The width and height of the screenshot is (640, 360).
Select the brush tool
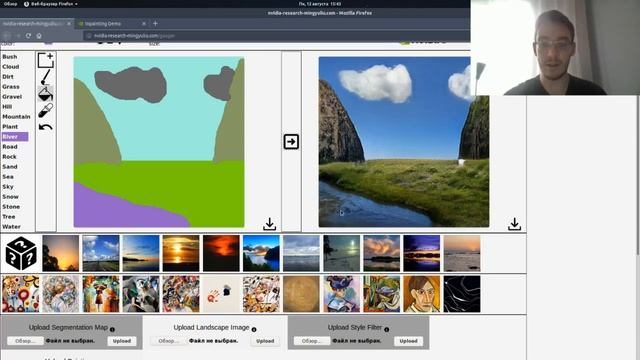point(46,77)
